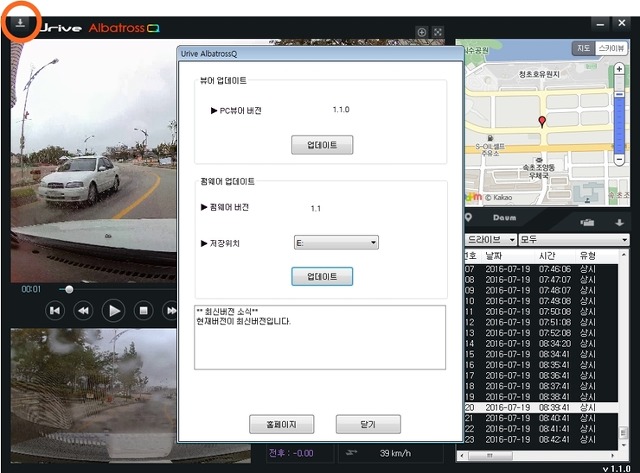Click the 홈페이지 button
640x473 pixels.
282,424
